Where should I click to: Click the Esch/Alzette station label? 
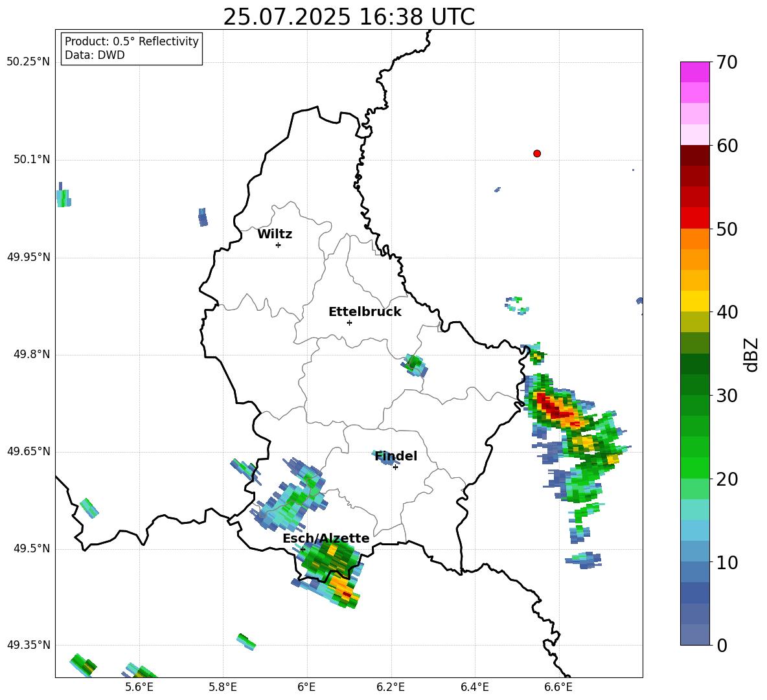point(326,538)
